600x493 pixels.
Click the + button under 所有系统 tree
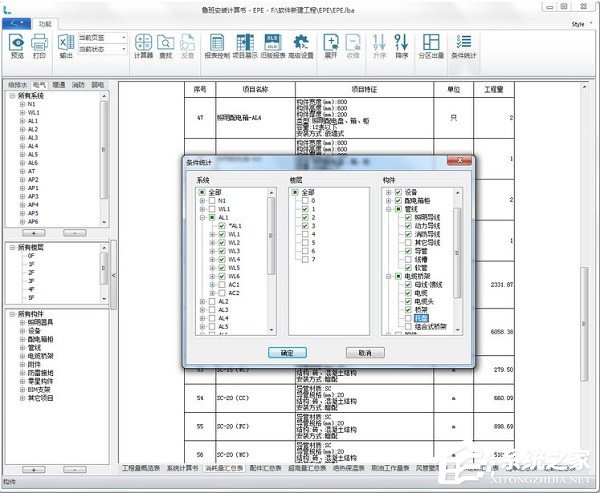pos(34,233)
